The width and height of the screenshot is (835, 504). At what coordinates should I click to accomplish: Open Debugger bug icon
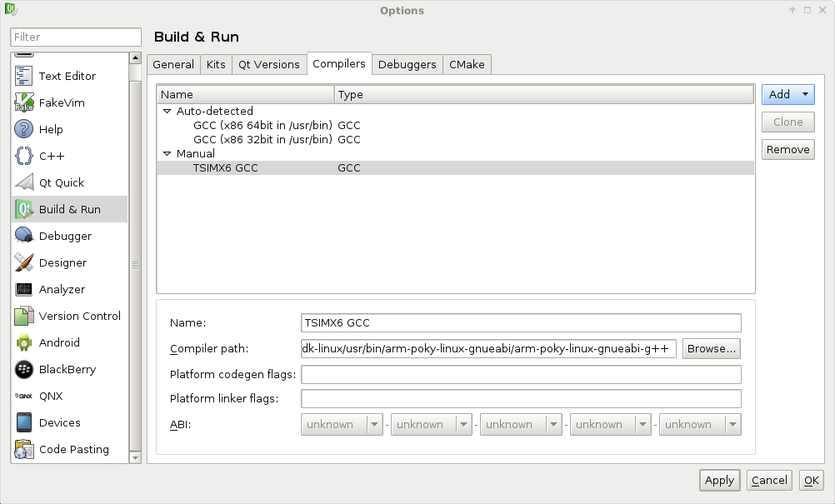coord(23,236)
